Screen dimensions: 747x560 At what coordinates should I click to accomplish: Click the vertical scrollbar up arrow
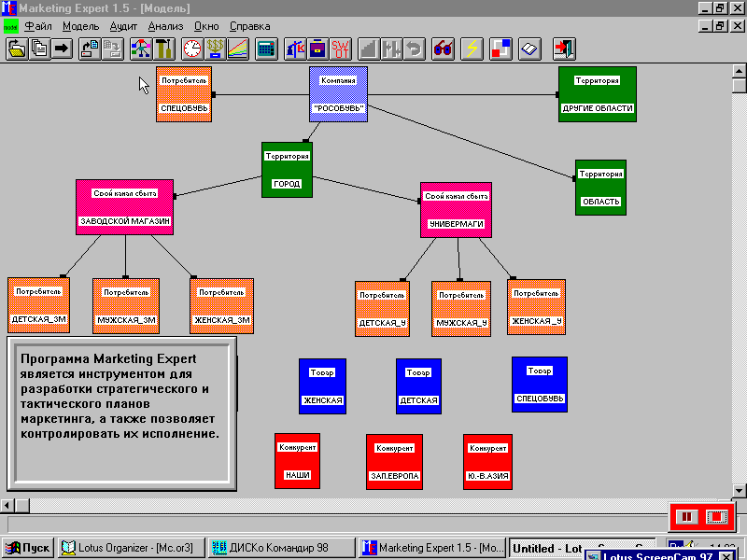click(x=739, y=72)
